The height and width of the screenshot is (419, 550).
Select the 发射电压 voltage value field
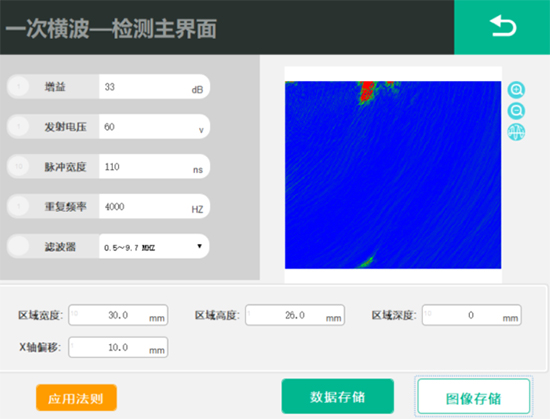pyautogui.click(x=154, y=127)
